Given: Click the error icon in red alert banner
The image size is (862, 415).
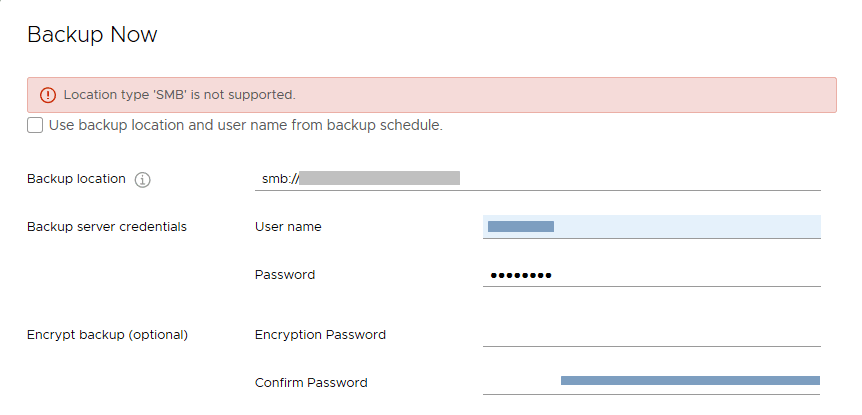Looking at the screenshot, I should 47,95.
